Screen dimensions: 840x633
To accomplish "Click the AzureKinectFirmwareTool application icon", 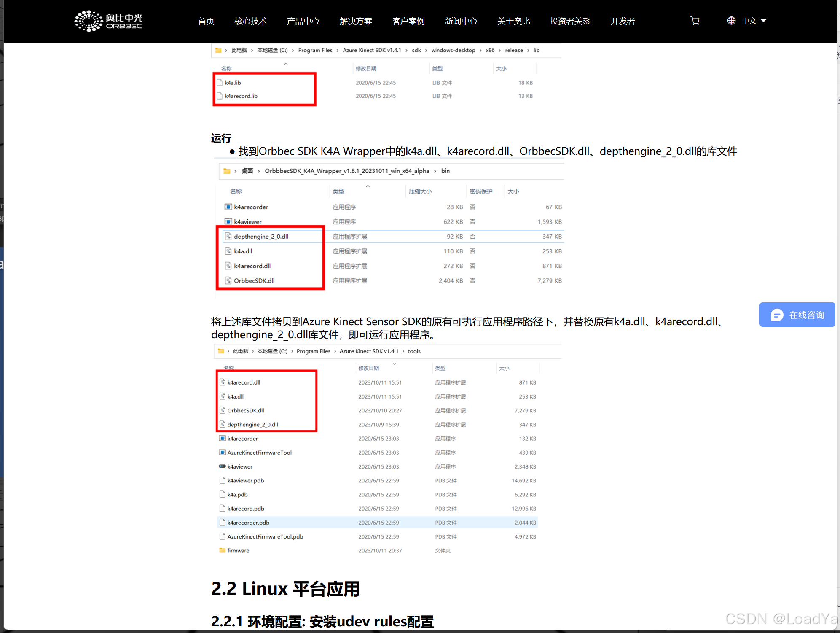I will pyautogui.click(x=222, y=453).
